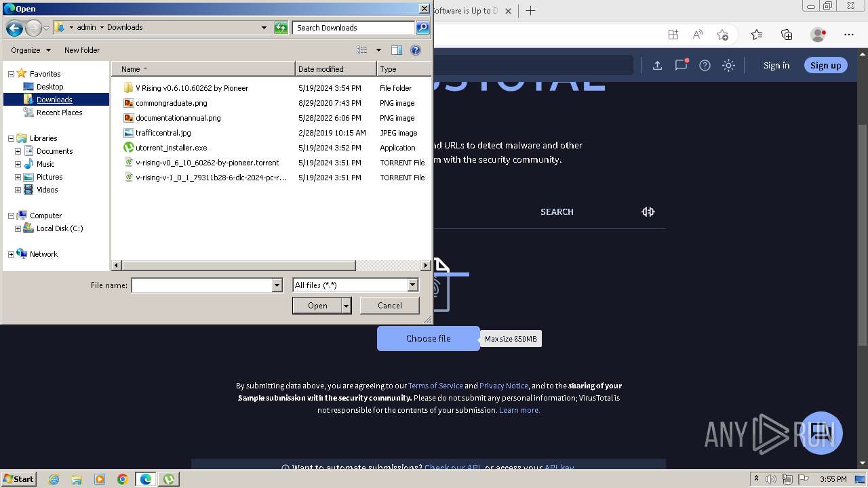Show hidden system tray icons
The image size is (868, 488).
(756, 479)
